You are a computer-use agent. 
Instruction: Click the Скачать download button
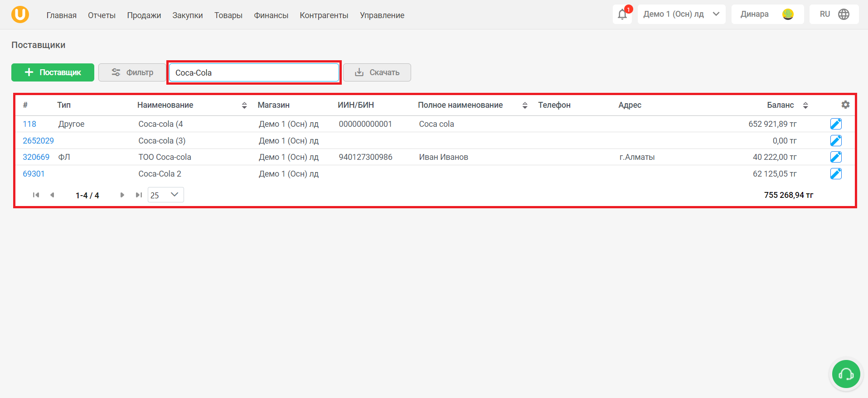tap(377, 72)
